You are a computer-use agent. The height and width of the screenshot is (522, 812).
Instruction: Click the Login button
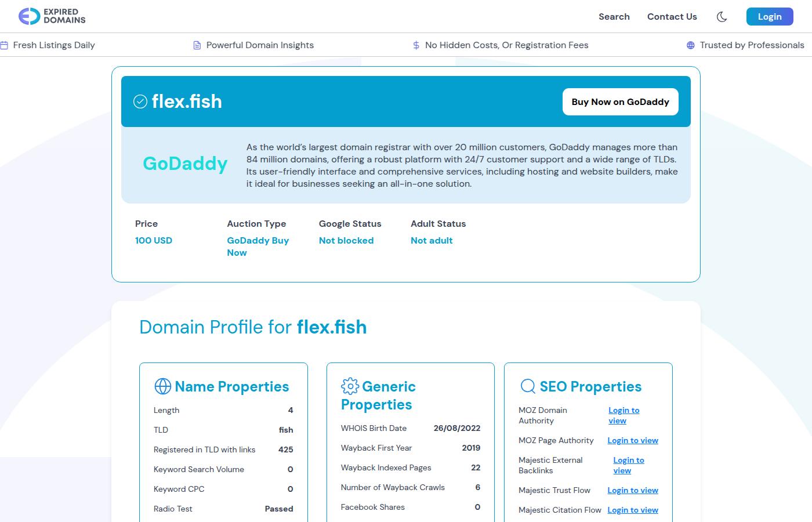770,17
